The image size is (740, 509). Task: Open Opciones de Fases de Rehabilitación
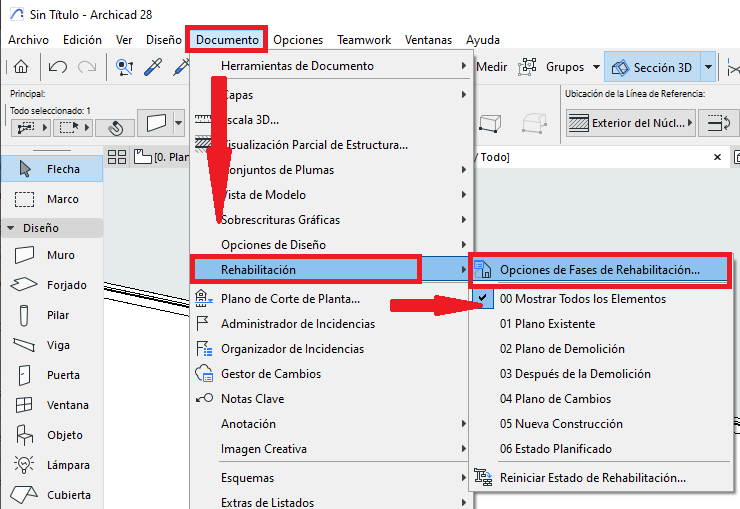tap(599, 270)
